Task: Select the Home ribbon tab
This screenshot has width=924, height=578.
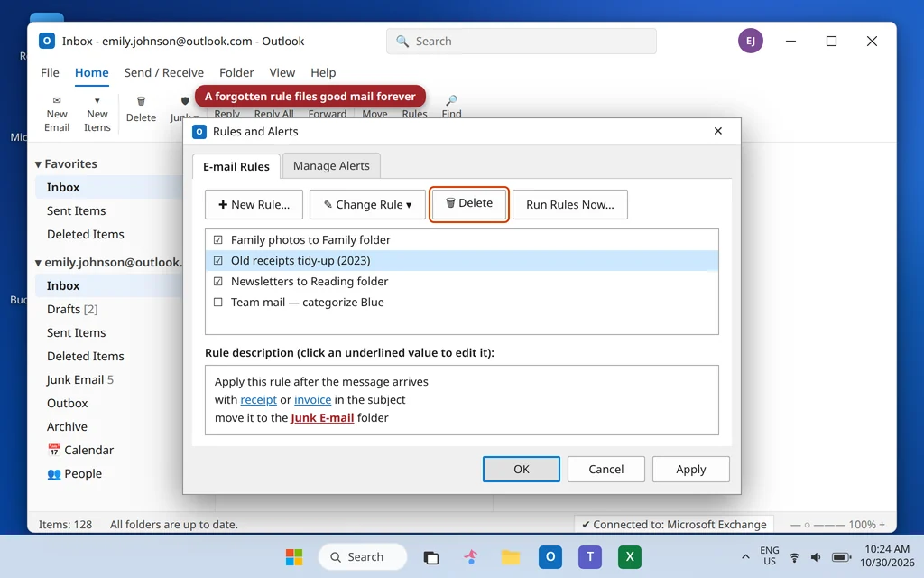Action: coord(91,72)
